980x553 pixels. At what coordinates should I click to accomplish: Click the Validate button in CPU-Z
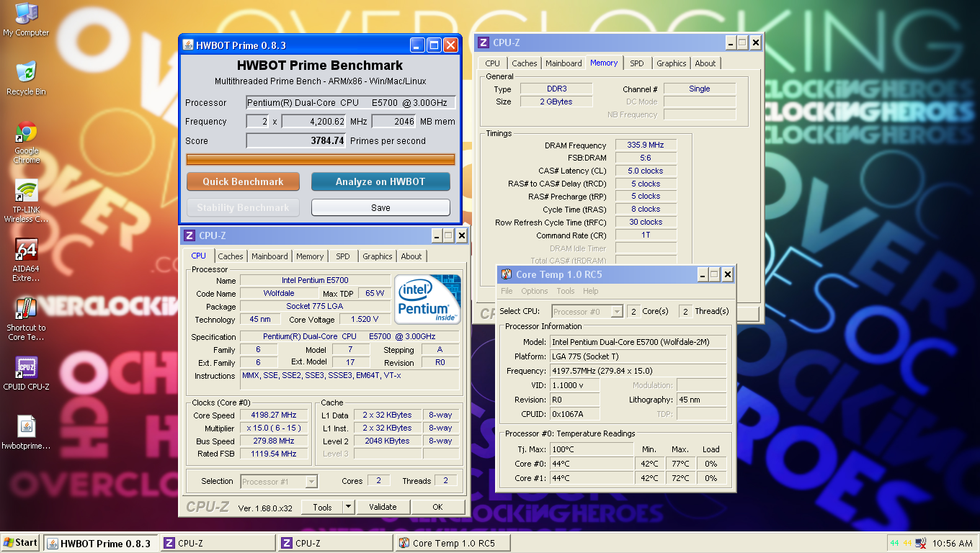pyautogui.click(x=383, y=507)
